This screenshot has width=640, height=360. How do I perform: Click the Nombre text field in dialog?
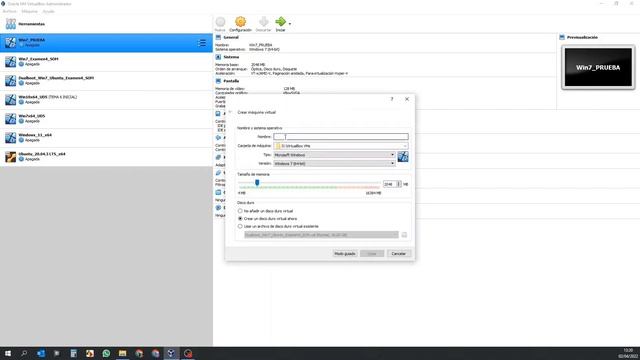tap(341, 136)
